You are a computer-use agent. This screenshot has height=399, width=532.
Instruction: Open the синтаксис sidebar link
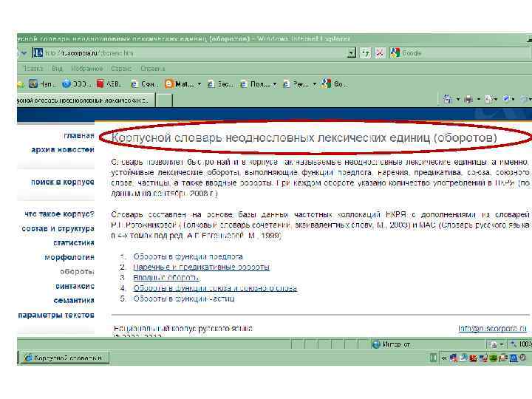75,286
